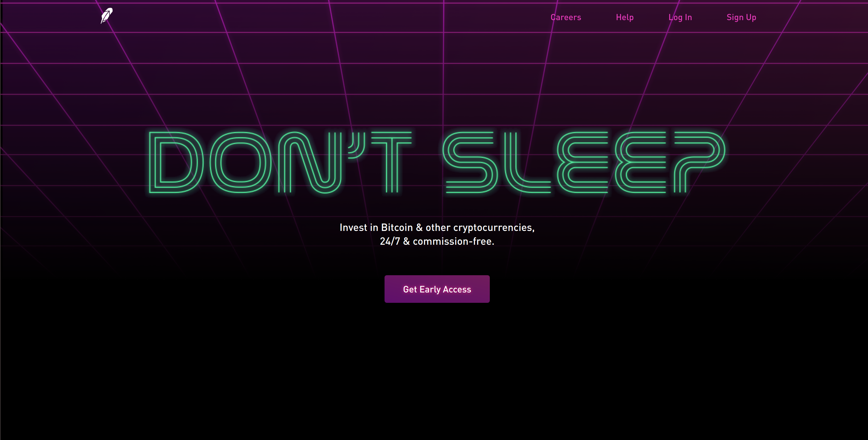Image resolution: width=868 pixels, height=440 pixels.
Task: Select Sign Up in the navigation
Action: pos(741,17)
